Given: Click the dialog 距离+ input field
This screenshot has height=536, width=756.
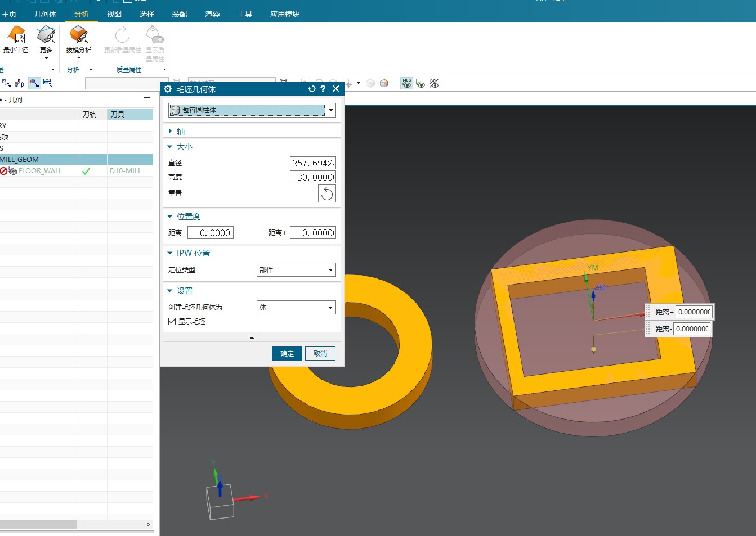Looking at the screenshot, I should point(313,233).
